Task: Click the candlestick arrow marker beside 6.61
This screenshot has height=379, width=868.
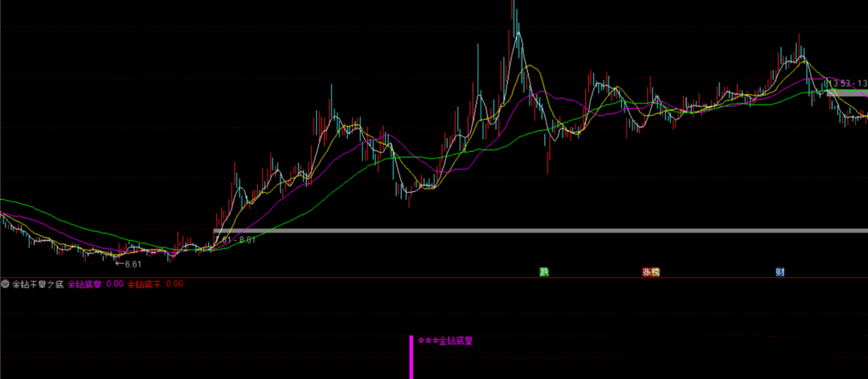Action: coord(119,263)
